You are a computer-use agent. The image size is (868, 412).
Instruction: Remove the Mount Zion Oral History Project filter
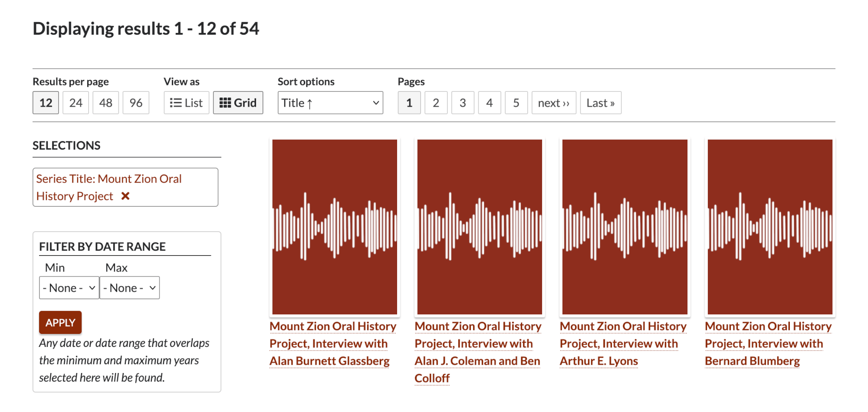[125, 196]
